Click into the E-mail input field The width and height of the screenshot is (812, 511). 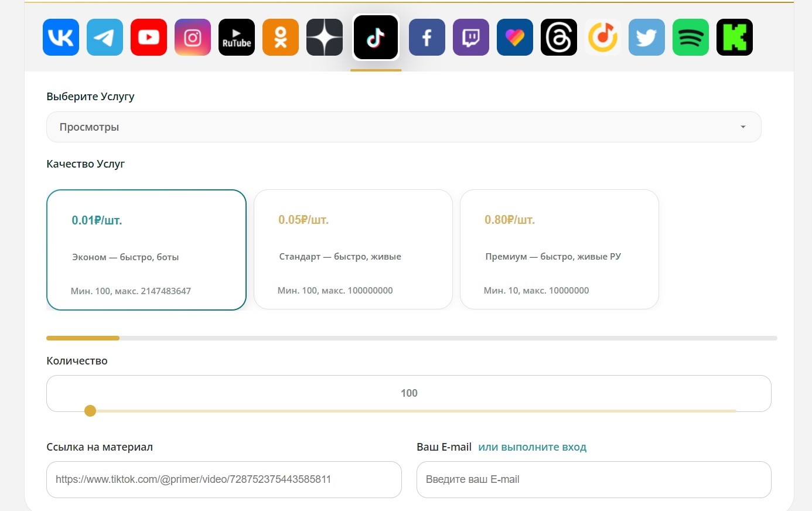(594, 479)
